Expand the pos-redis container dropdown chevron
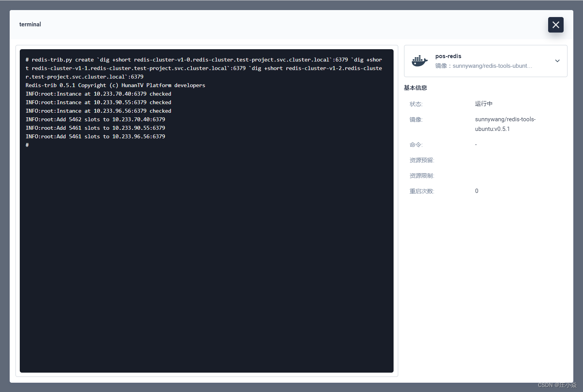Image resolution: width=583 pixels, height=392 pixels. (x=557, y=61)
